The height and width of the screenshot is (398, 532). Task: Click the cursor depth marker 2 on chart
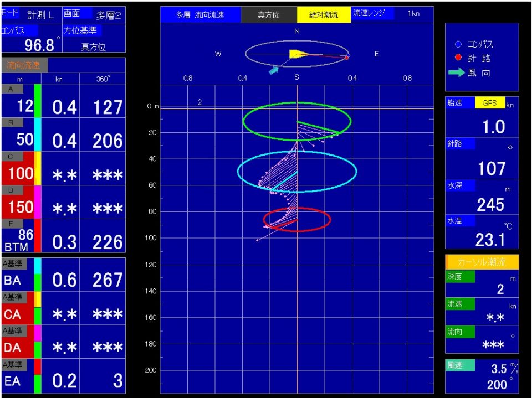tap(200, 102)
